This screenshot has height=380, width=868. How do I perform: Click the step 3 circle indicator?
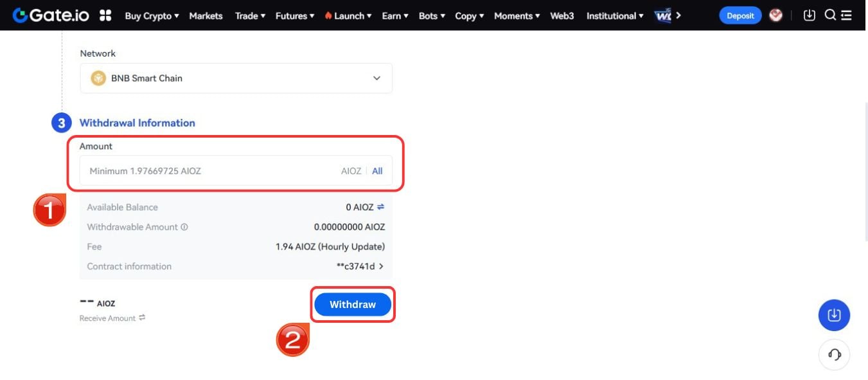tap(61, 123)
